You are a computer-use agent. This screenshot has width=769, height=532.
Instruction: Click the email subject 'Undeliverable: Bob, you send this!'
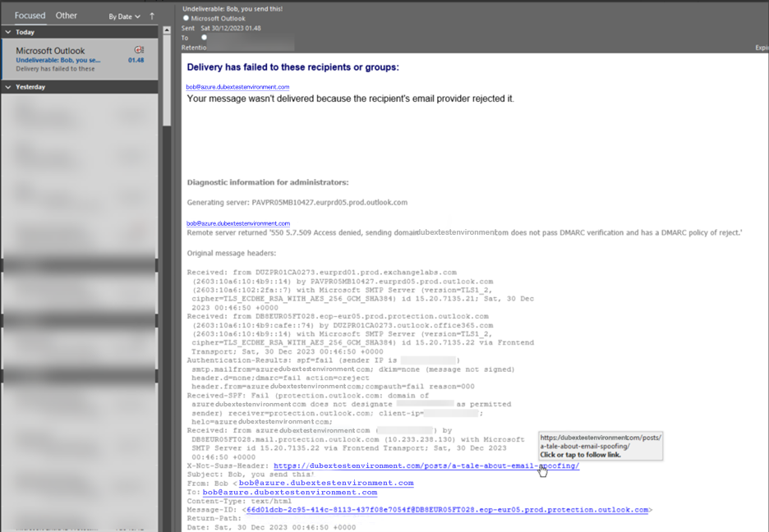(x=233, y=9)
